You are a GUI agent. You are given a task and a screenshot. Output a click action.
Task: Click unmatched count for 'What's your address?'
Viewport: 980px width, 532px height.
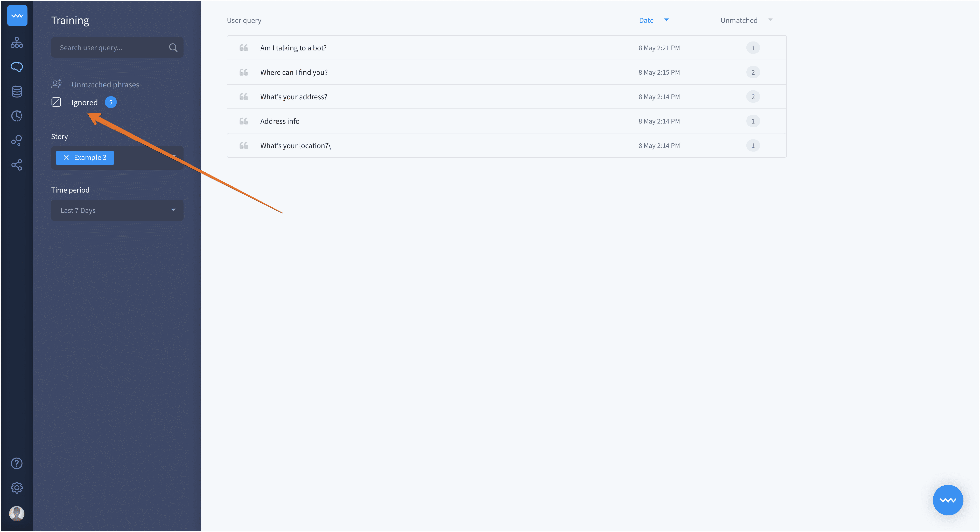tap(753, 97)
